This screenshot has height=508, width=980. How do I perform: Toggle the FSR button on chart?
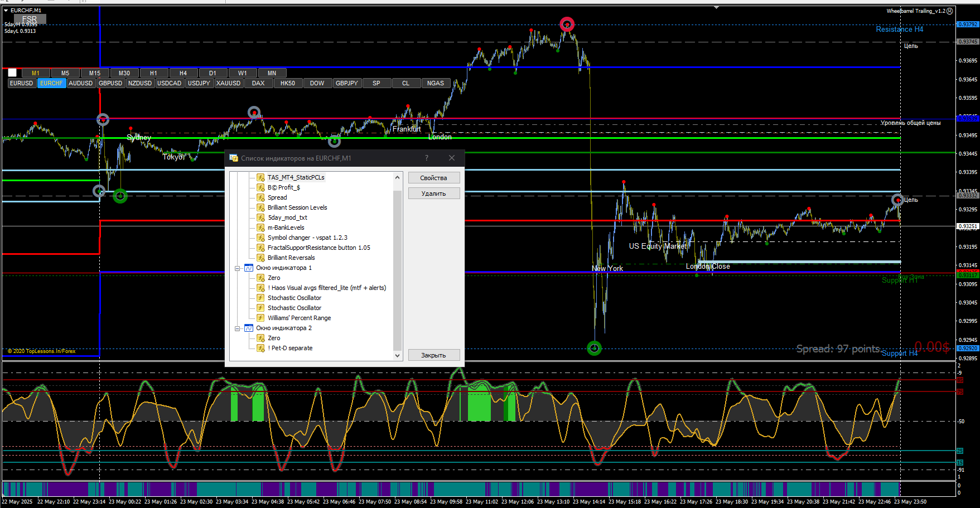(30, 19)
